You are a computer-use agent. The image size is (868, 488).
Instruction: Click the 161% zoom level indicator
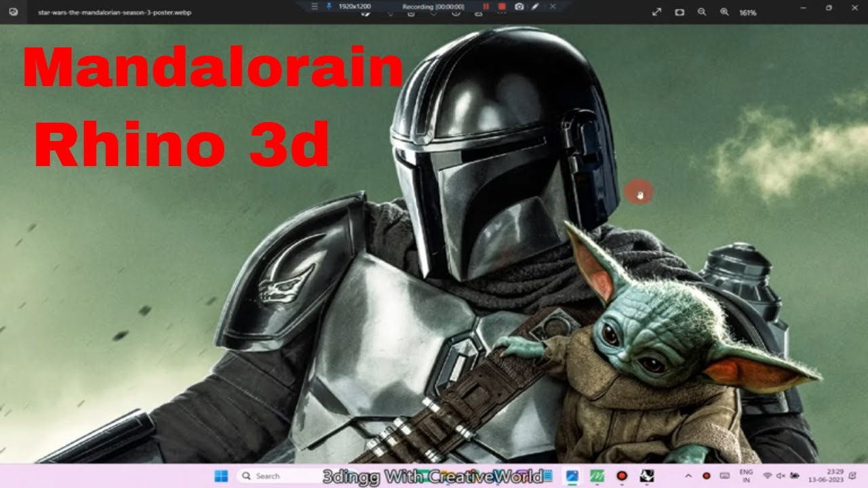748,12
